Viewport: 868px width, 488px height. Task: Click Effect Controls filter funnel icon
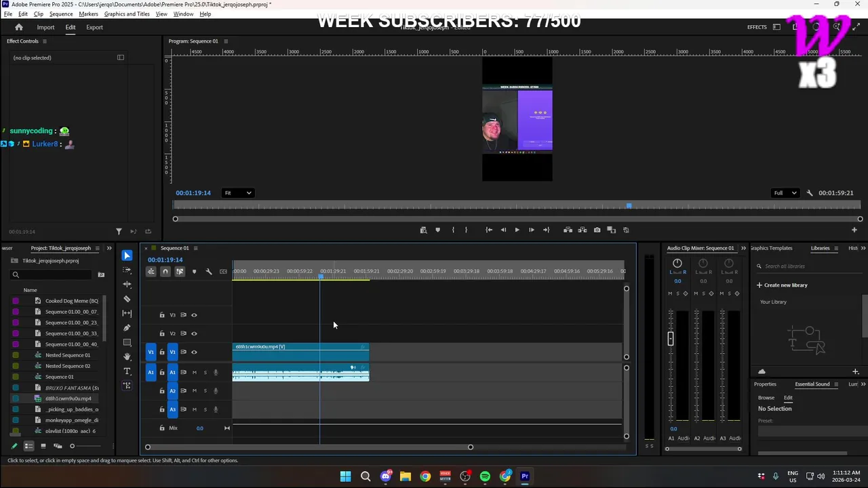[x=119, y=231]
